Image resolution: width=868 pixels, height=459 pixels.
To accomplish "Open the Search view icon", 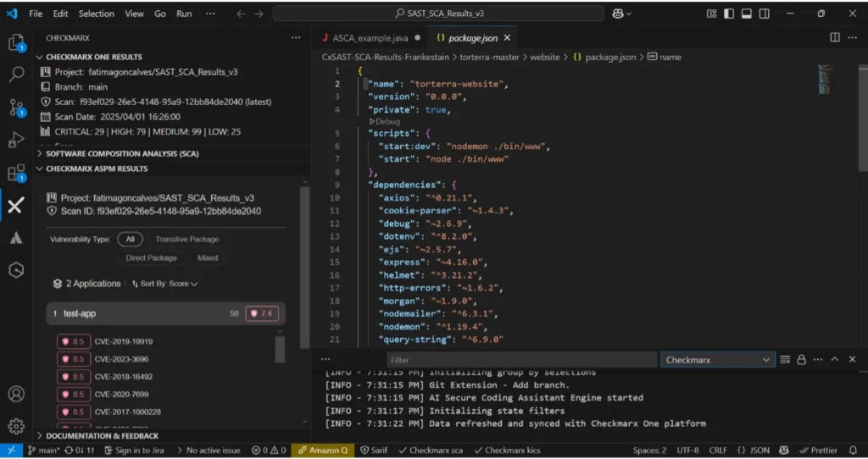I will (x=15, y=75).
